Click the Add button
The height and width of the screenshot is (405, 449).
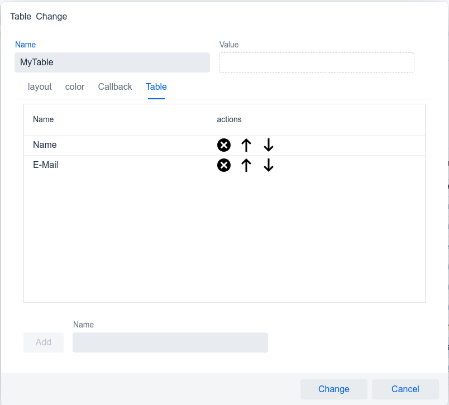pyautogui.click(x=43, y=342)
